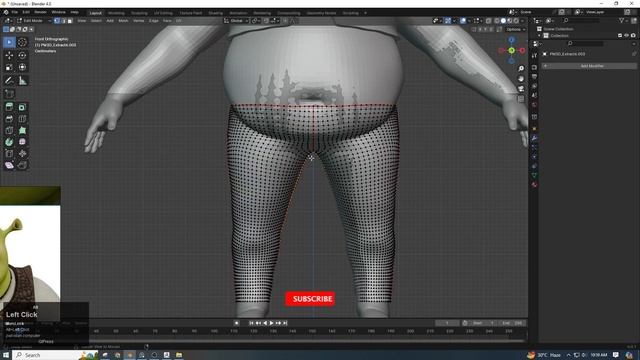The height and width of the screenshot is (360, 640).
Task: Toggle Collection render camera icon in outliner
Action: pos(633,36)
